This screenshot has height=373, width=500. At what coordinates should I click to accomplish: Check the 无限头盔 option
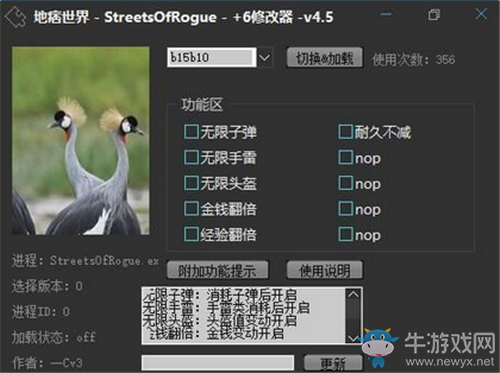tap(191, 183)
